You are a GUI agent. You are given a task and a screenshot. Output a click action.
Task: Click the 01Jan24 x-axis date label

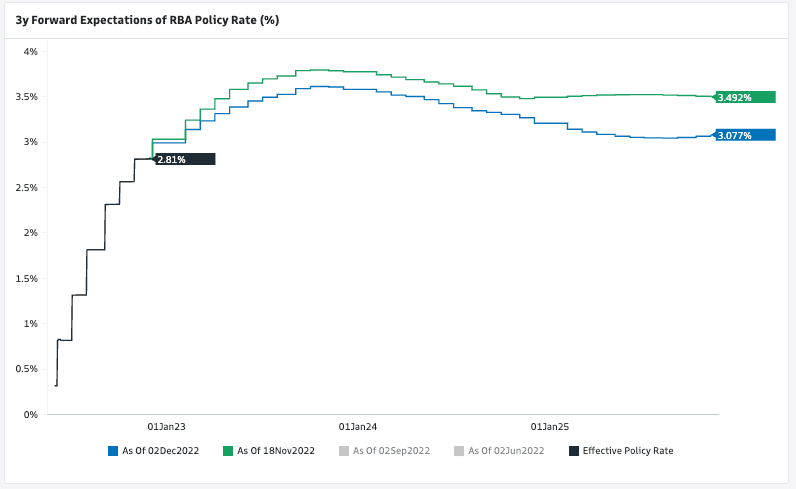point(357,426)
